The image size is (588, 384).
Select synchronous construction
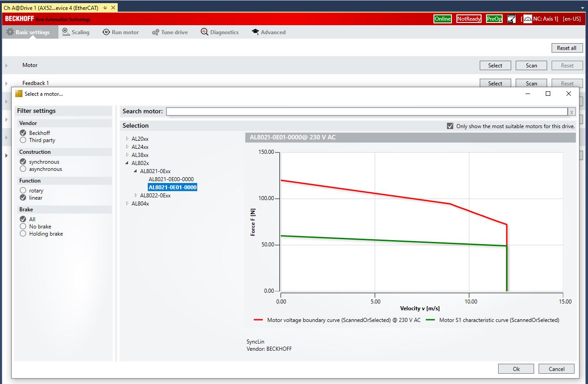pos(23,162)
